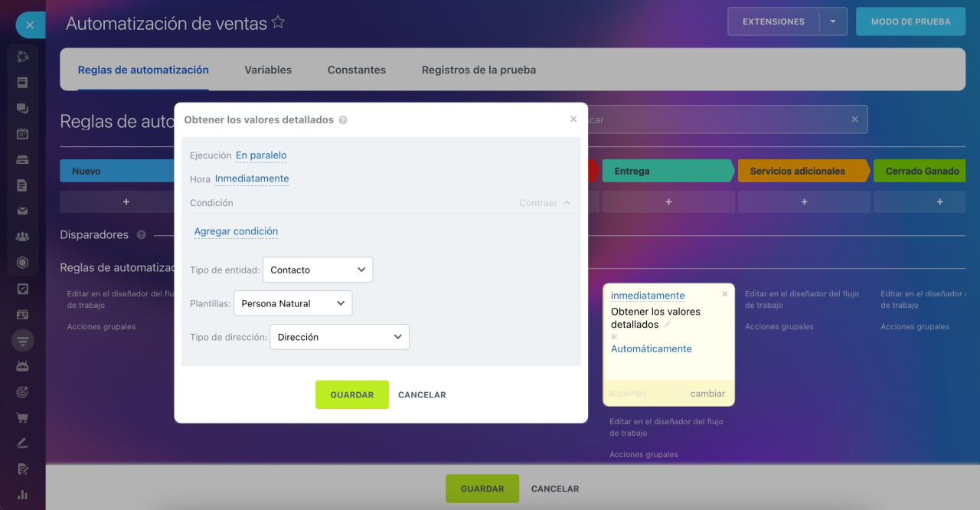Click the robot icon in left sidebar

pyautogui.click(x=22, y=366)
